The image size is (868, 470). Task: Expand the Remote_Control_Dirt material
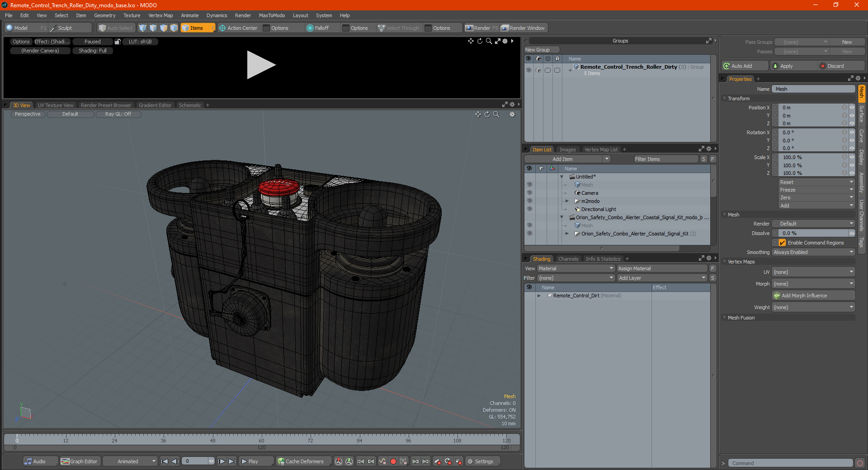tap(539, 296)
